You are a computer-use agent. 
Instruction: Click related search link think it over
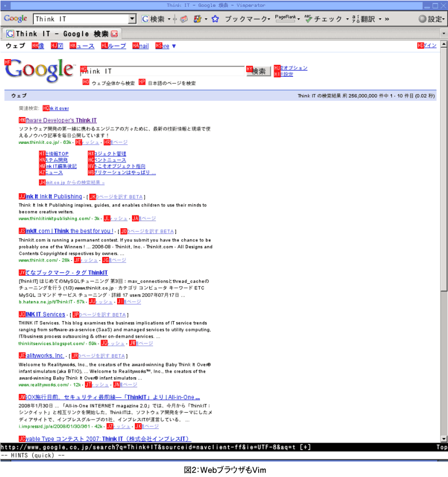point(56,108)
